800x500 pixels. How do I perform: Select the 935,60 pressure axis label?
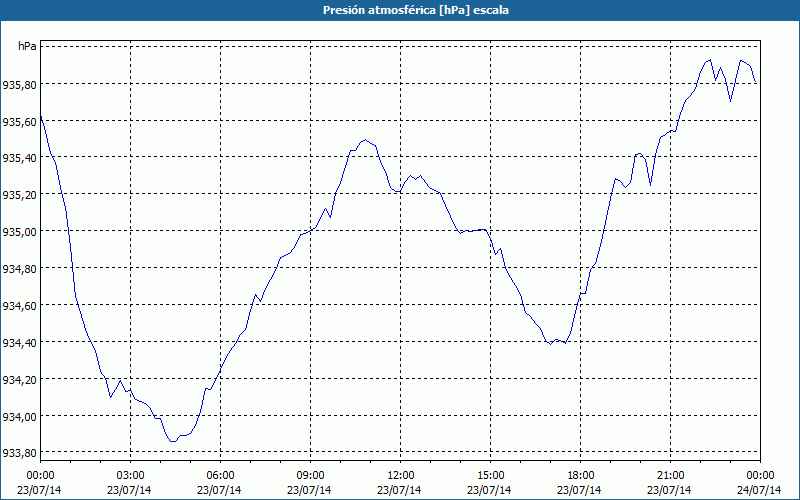(x=19, y=122)
